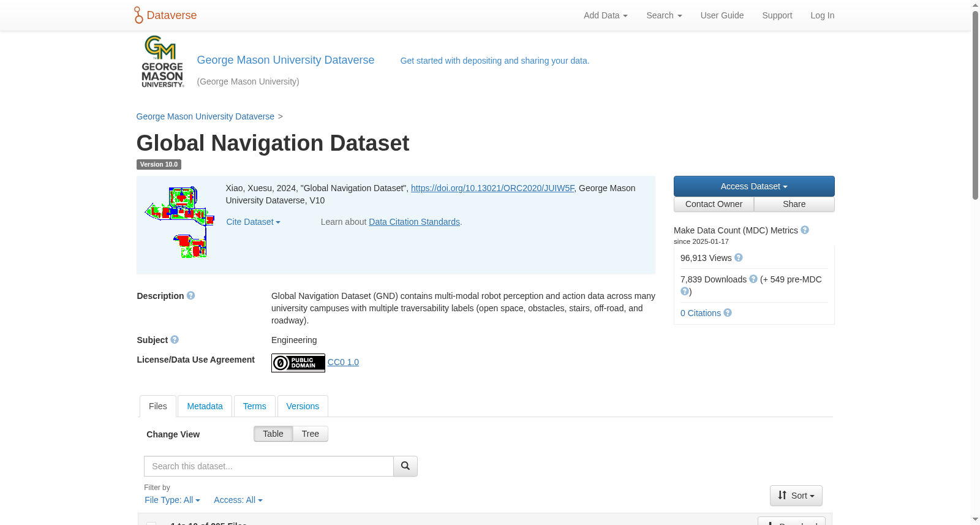The height and width of the screenshot is (525, 980).
Task: Click the Contact Owner button
Action: [714, 204]
